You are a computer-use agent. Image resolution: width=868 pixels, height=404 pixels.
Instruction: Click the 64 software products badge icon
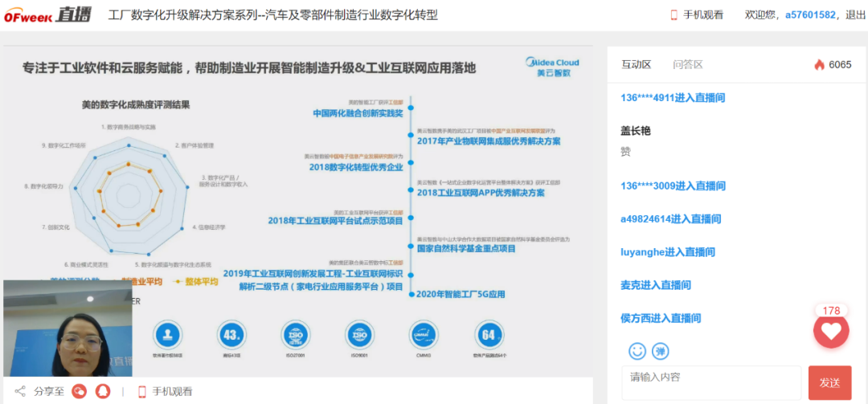pos(489,334)
